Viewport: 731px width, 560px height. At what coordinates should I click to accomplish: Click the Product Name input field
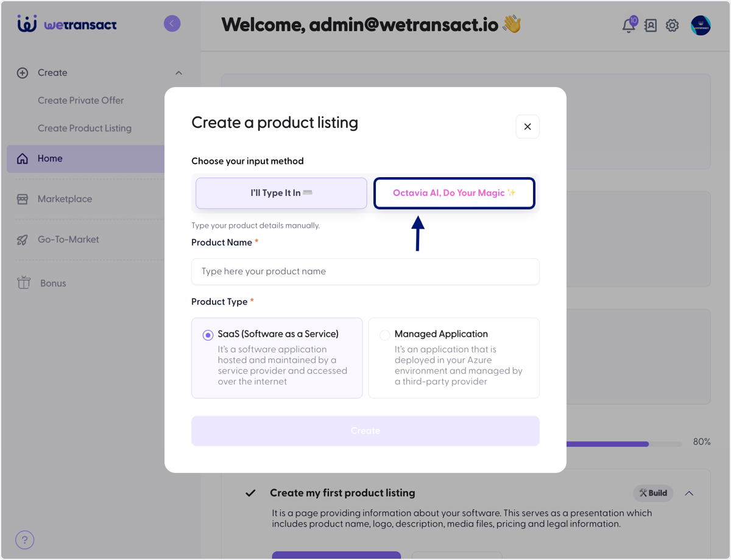365,271
